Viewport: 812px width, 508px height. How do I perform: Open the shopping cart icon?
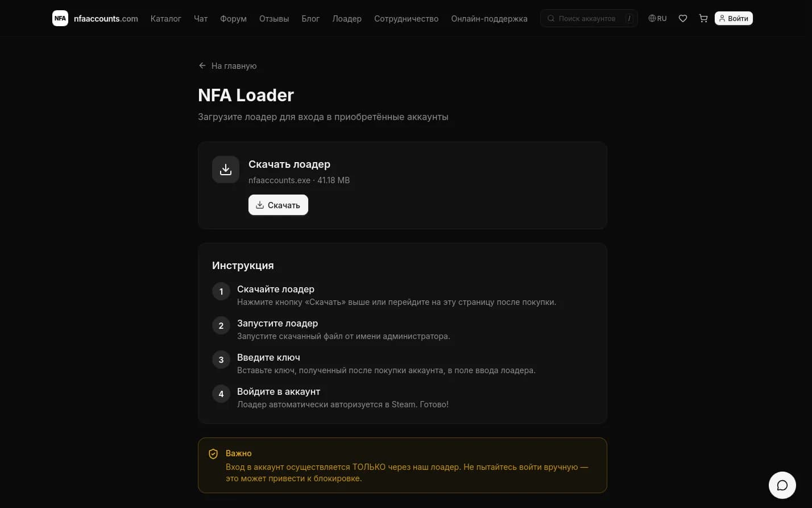(x=703, y=18)
